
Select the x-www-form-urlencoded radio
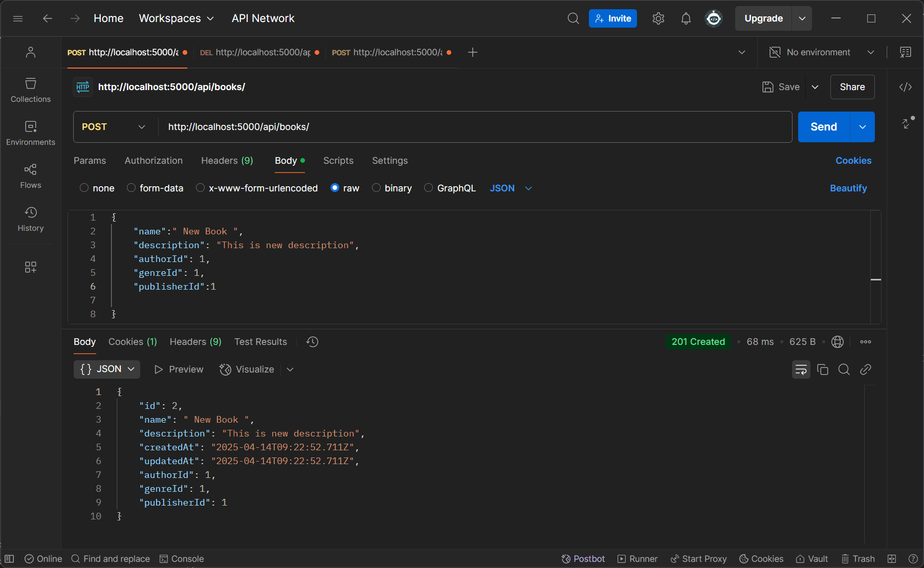pos(201,188)
